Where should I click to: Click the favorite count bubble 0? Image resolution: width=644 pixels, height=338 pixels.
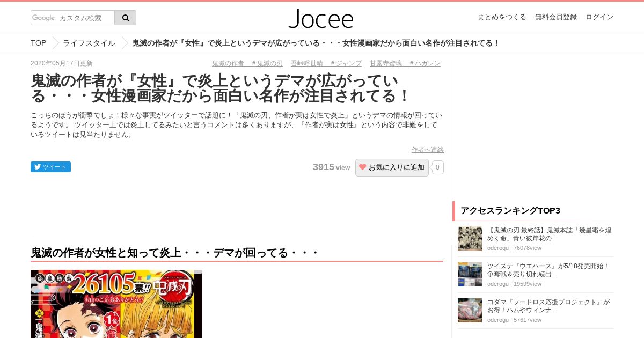(x=437, y=167)
